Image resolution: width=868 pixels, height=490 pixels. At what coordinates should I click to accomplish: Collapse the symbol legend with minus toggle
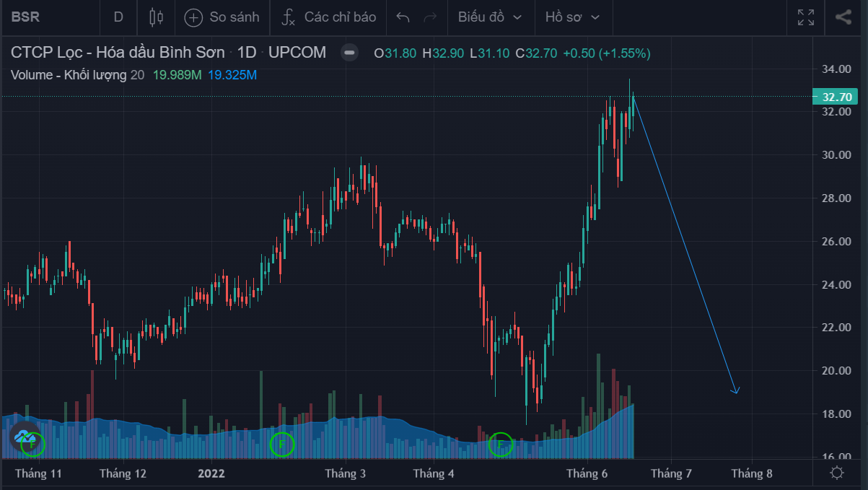349,53
